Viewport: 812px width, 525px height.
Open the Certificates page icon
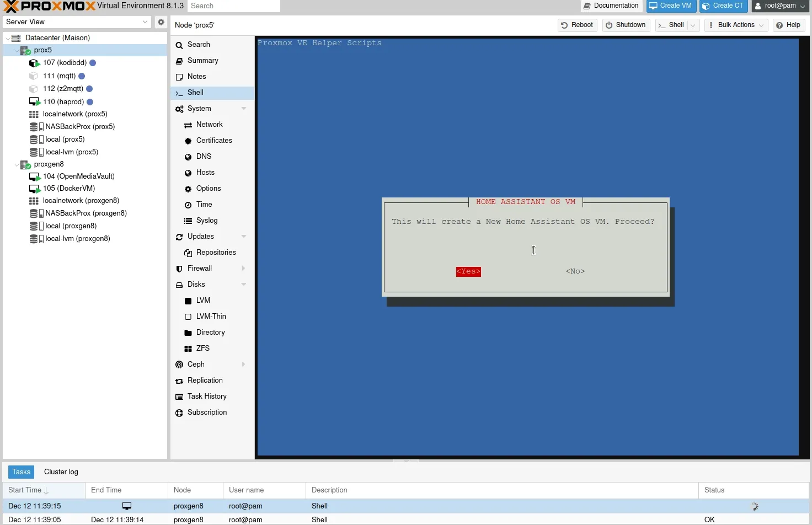(188, 141)
